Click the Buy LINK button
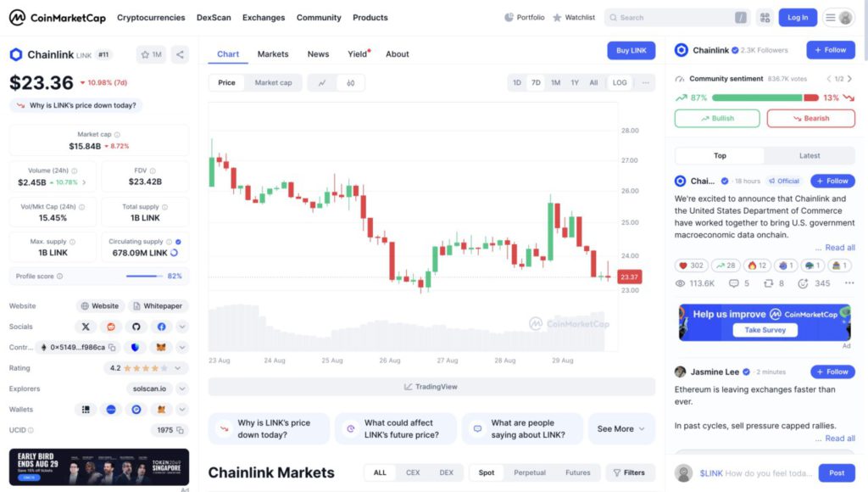Screen dimensions: 868x492 coord(631,51)
